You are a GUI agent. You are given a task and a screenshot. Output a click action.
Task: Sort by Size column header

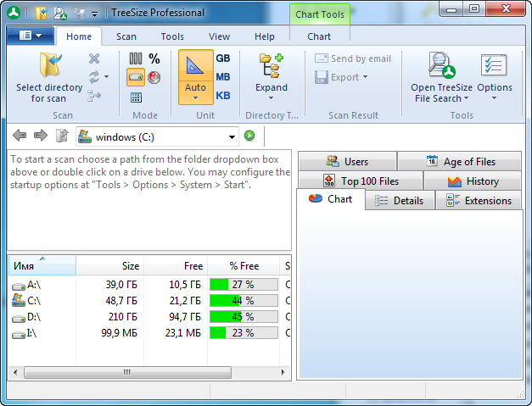[x=110, y=265]
